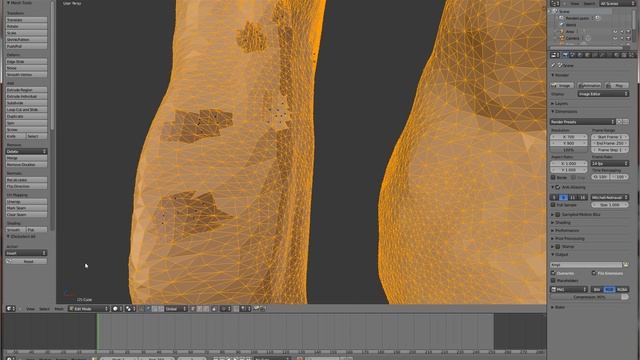Click the Mark Seam button

tap(26, 208)
